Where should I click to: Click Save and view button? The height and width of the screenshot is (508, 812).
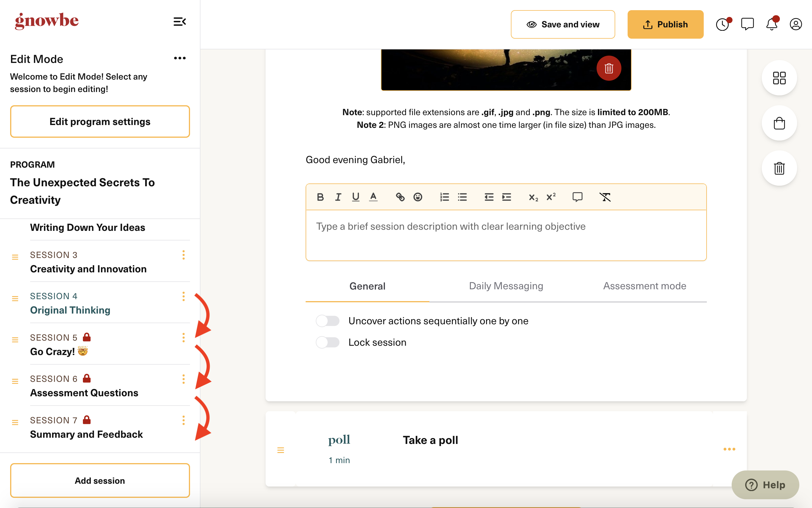click(563, 25)
